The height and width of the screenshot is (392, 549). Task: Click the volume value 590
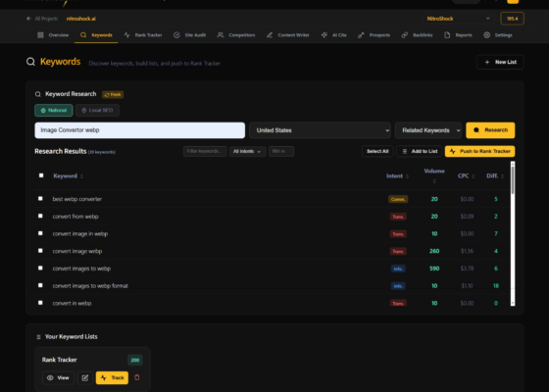tap(434, 269)
